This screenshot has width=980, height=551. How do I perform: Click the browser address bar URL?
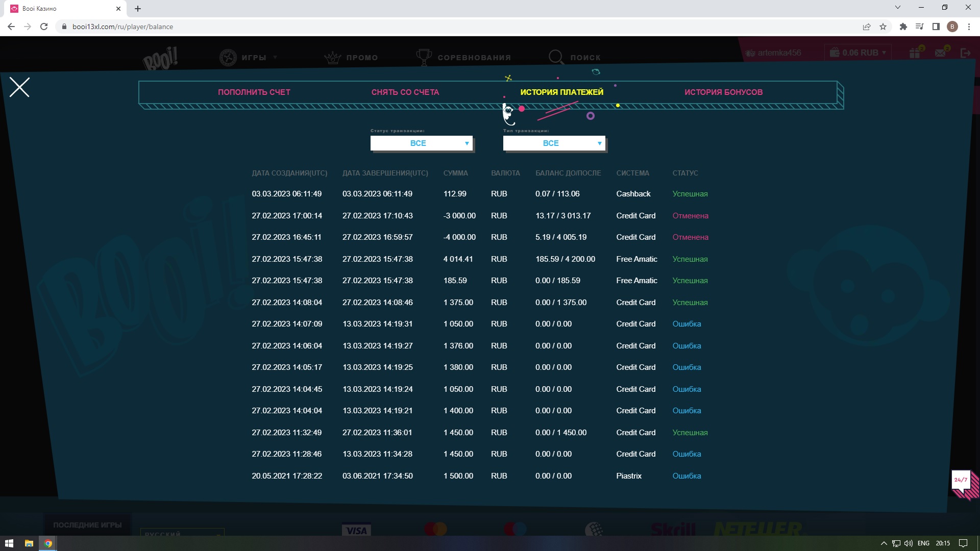coord(122,27)
